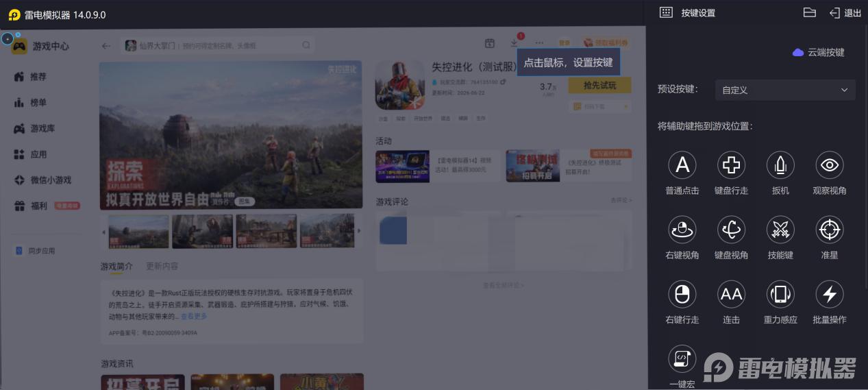The height and width of the screenshot is (390, 868).
Task: Open 游戏库 game library in sidebar
Action: coord(34,129)
